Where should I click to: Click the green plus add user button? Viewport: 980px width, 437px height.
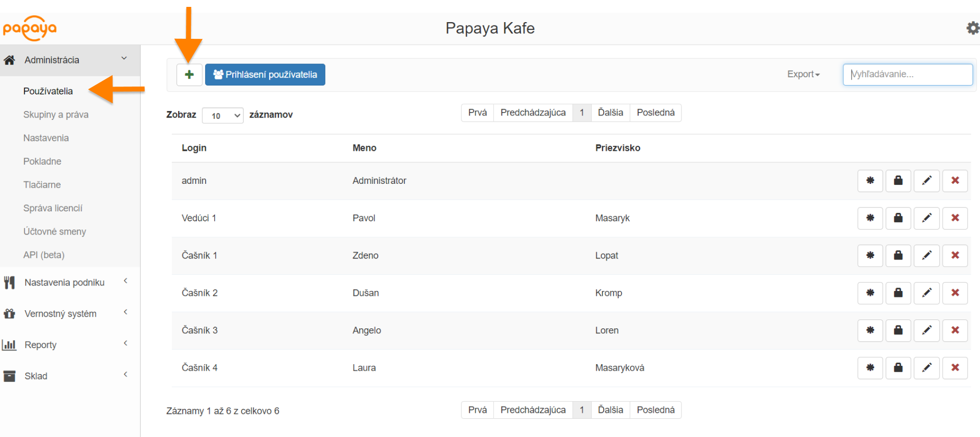pos(189,75)
